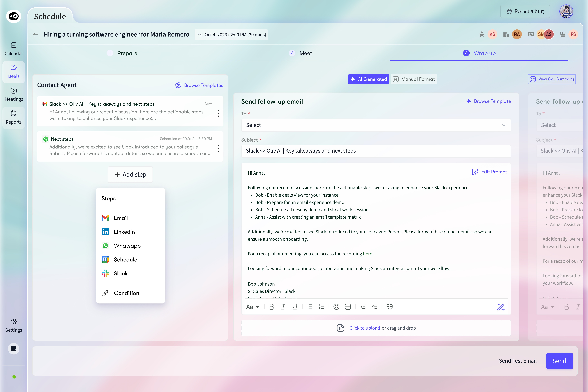Click the building company icon in header
588x392 pixels.
506,34
